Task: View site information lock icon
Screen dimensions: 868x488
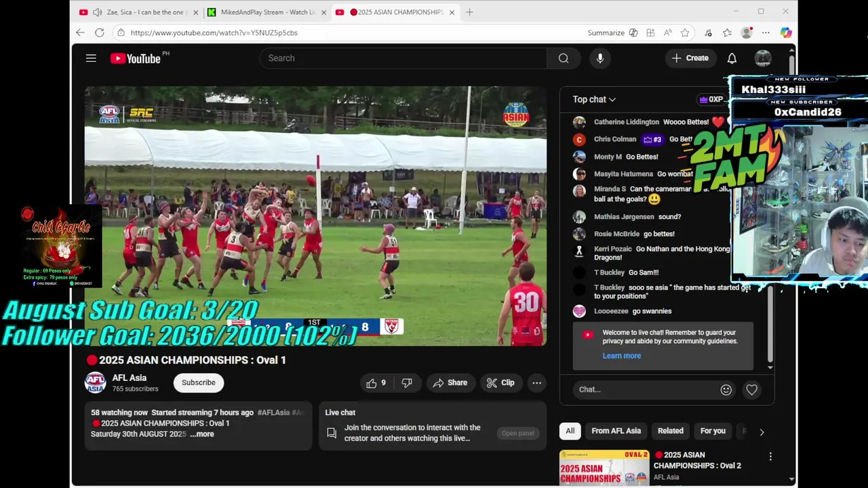Action: pyautogui.click(x=121, y=33)
